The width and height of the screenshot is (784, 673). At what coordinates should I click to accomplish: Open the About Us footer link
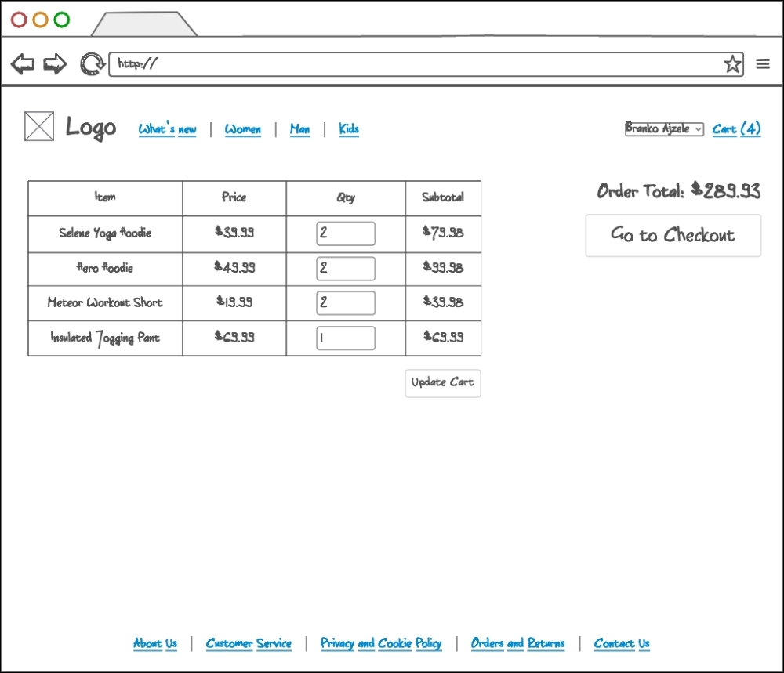(155, 643)
